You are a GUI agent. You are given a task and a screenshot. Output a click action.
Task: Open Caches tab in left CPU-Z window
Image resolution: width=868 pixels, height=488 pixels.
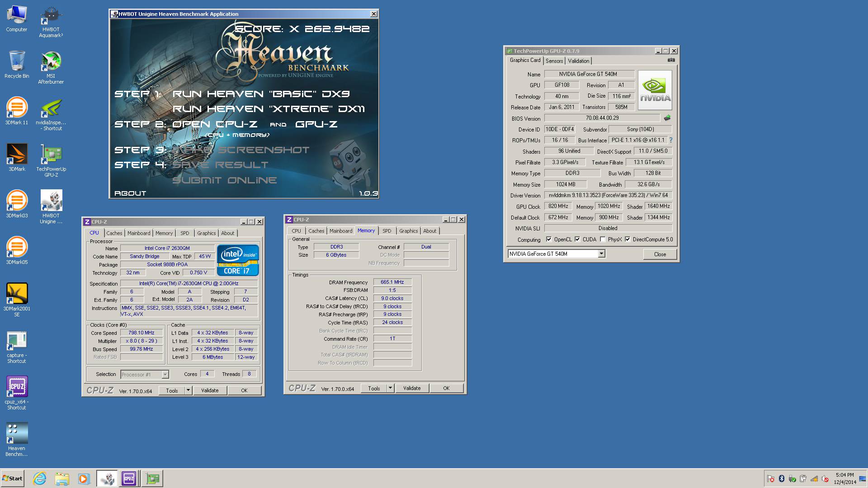coord(114,233)
